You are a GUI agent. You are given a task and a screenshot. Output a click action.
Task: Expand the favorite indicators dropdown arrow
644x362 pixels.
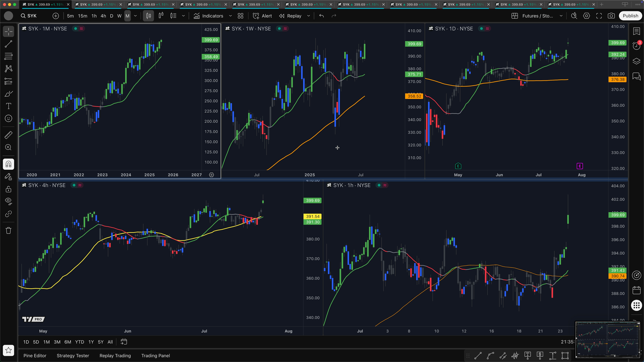[x=230, y=16]
